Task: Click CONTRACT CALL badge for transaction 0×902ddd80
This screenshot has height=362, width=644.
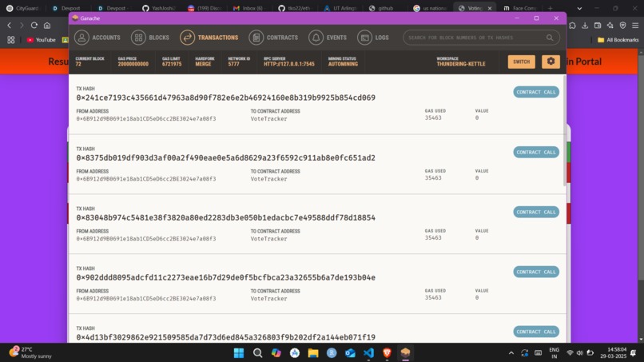Action: pyautogui.click(x=536, y=272)
